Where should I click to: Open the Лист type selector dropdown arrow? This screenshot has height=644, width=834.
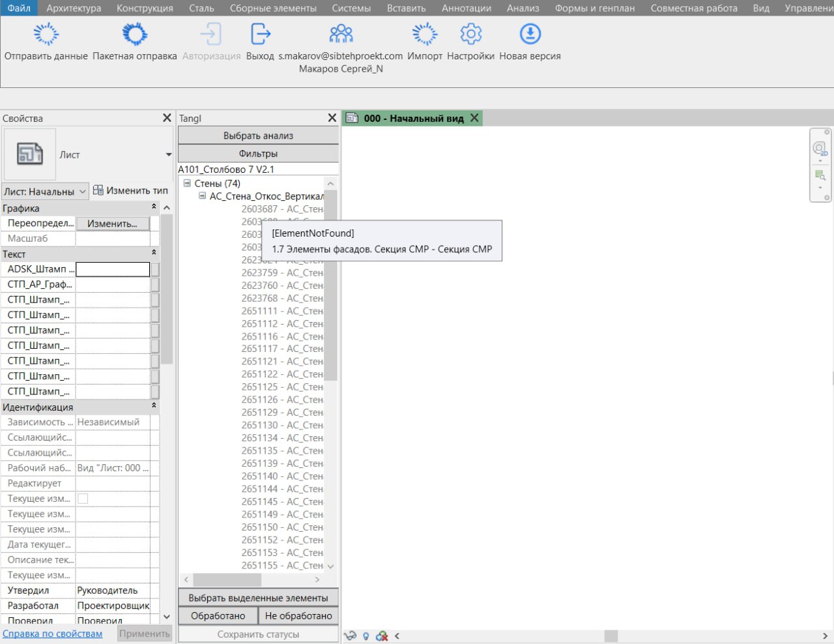[x=169, y=154]
